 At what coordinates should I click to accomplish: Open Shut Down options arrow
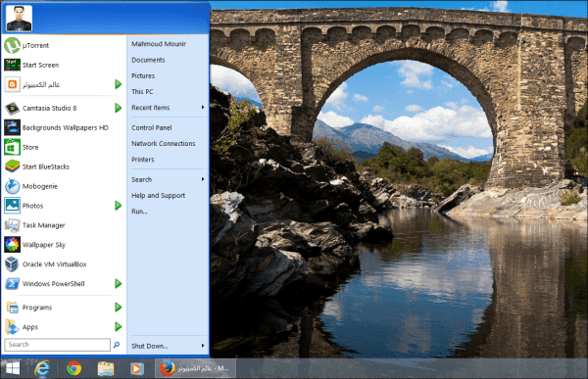click(203, 346)
